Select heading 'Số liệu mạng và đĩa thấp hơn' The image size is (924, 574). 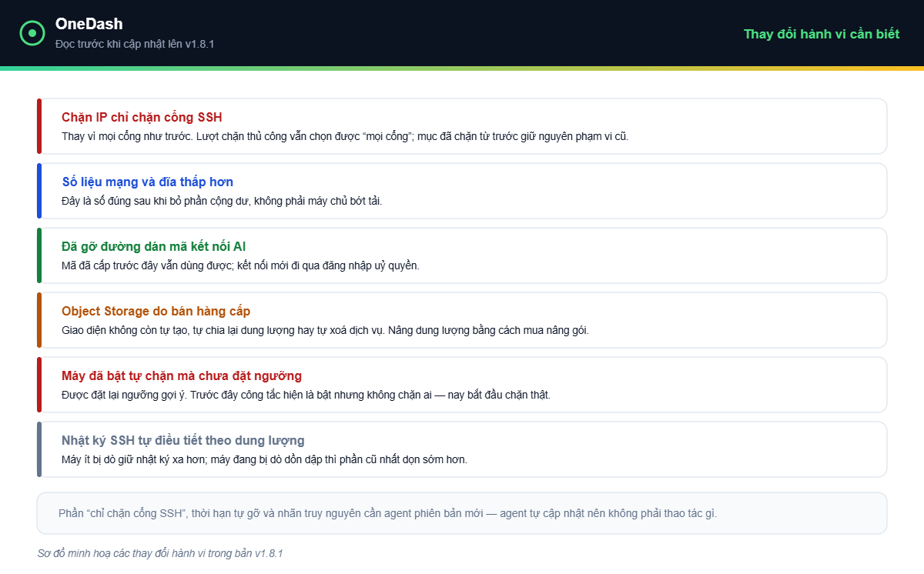coord(147,182)
